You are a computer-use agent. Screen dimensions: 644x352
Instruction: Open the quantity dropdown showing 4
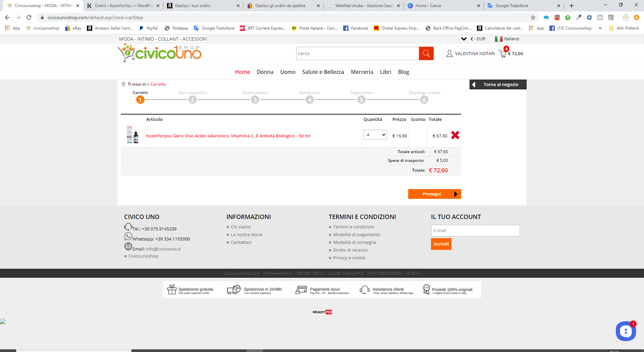click(375, 135)
